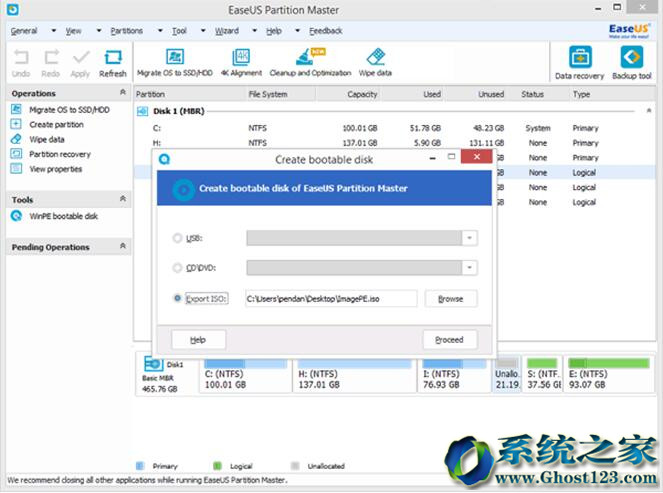Collapse the Pending Operations panel
The height and width of the screenshot is (493, 663).
tap(123, 246)
